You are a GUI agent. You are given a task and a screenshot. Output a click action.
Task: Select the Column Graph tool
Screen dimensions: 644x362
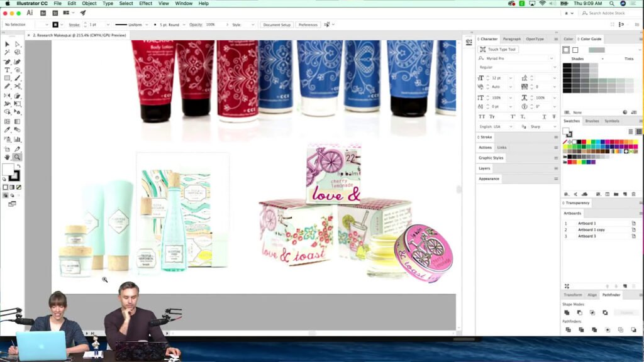(x=17, y=140)
